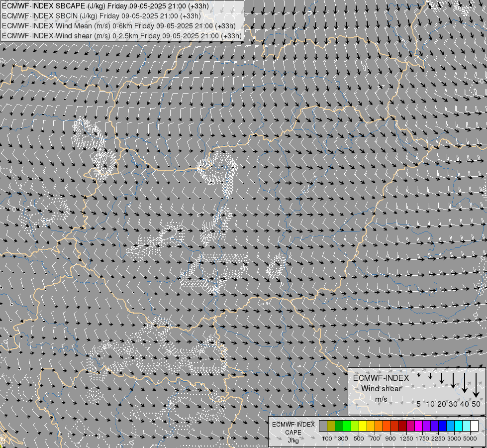Image resolution: width=487 pixels, height=448 pixels.
Task: Select the dark green CAPE swatch
Action: [339, 426]
